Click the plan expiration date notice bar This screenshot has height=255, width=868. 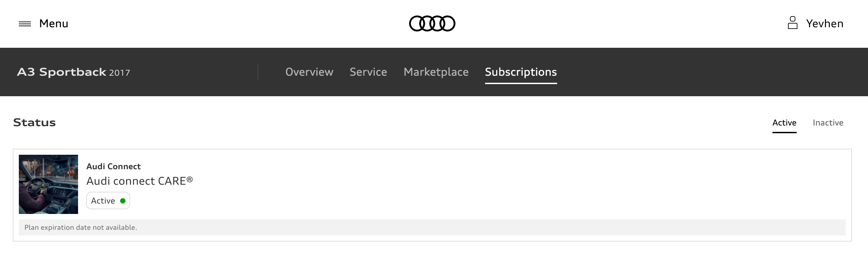click(x=432, y=227)
